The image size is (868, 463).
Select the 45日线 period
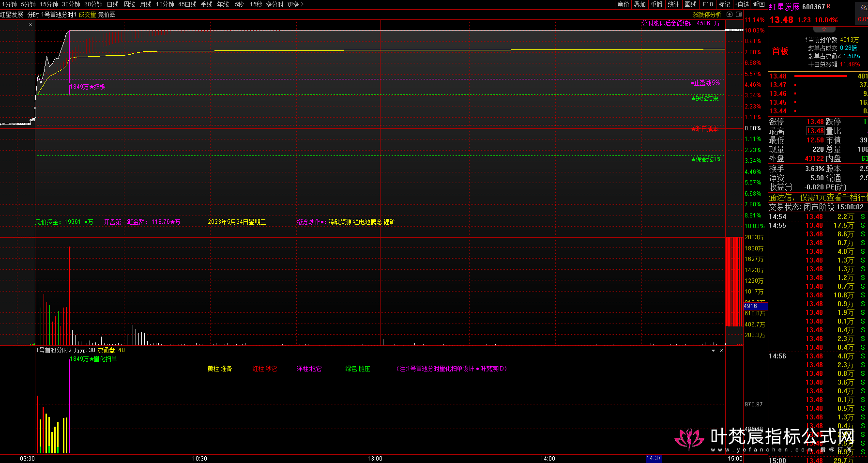coord(187,4)
